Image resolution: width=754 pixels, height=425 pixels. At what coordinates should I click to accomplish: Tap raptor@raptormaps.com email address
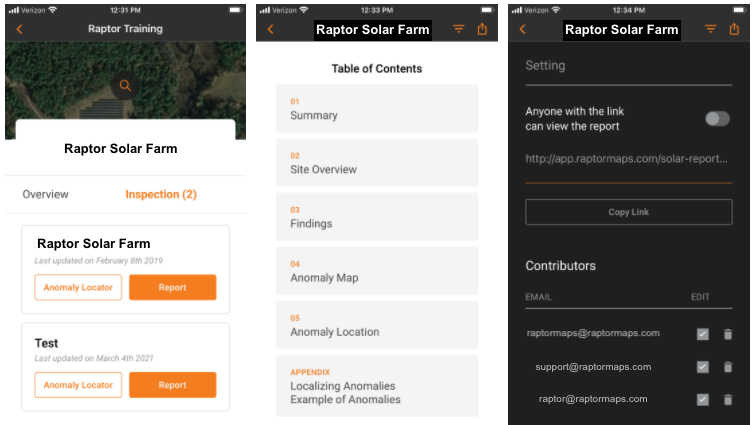click(x=593, y=399)
